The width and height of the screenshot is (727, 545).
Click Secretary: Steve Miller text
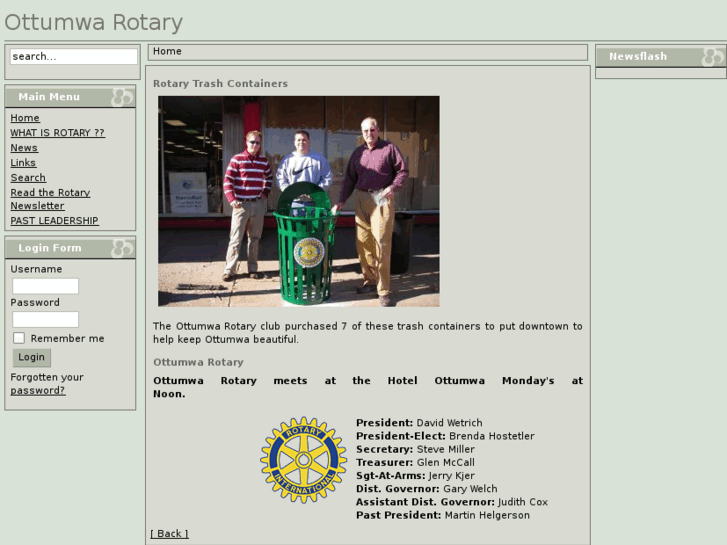tap(415, 449)
